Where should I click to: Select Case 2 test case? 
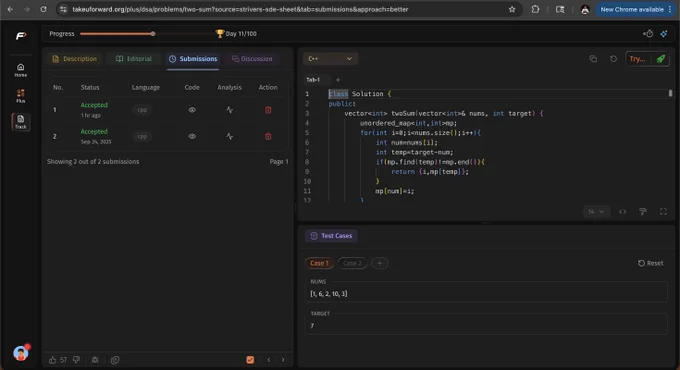point(352,263)
